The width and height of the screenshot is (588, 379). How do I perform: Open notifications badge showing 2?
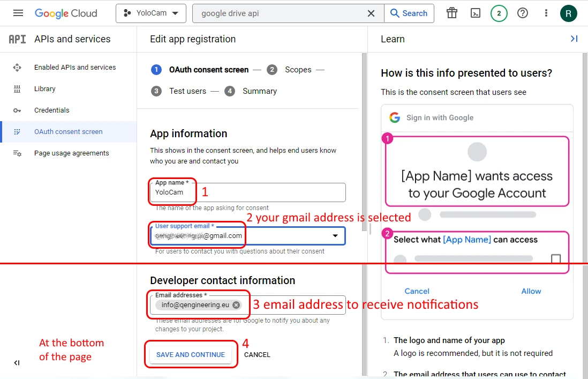pos(499,13)
